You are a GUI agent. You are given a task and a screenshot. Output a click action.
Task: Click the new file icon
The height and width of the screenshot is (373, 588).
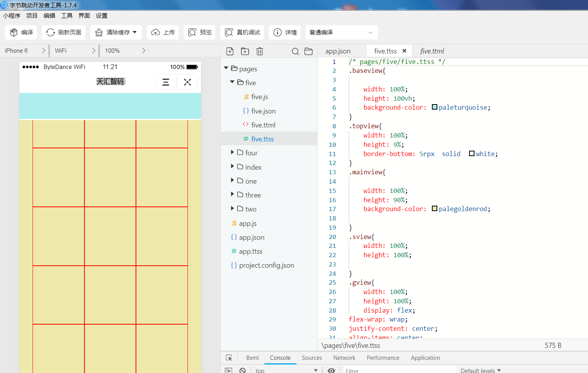click(x=230, y=51)
